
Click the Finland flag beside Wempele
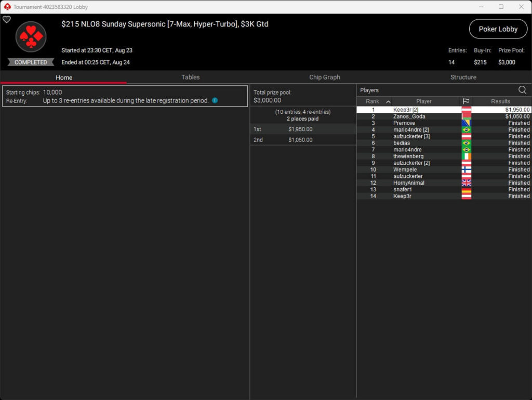466,170
